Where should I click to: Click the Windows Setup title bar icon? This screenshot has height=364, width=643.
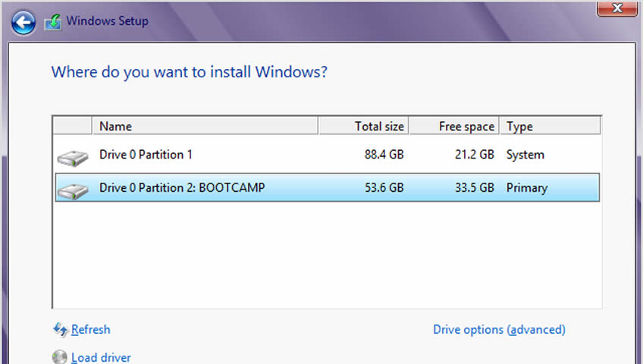tap(52, 22)
